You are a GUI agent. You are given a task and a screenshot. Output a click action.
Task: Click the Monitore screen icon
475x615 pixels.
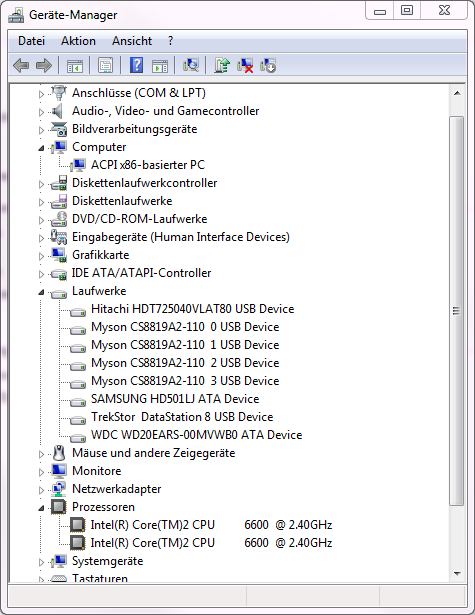[x=59, y=471]
